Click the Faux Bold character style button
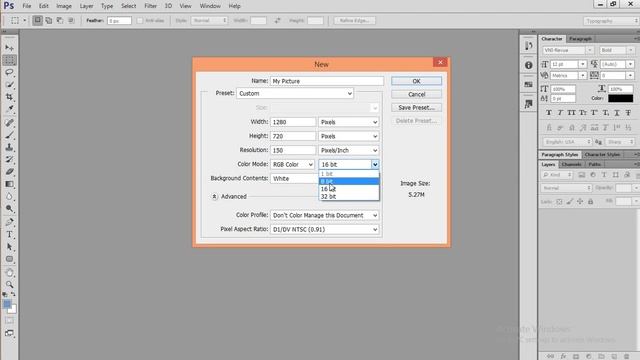The height and width of the screenshot is (360, 640). pyautogui.click(x=549, y=113)
